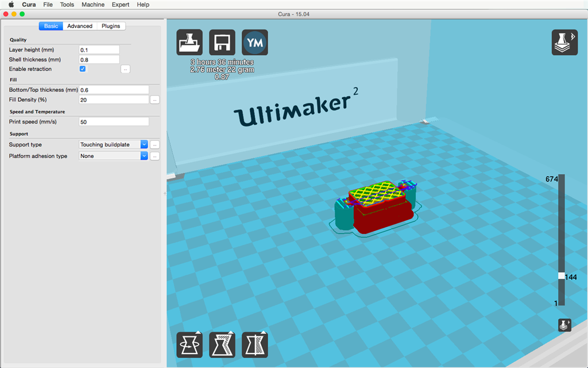This screenshot has height=368, width=588.
Task: Open the Support type dropdown
Action: [113, 144]
